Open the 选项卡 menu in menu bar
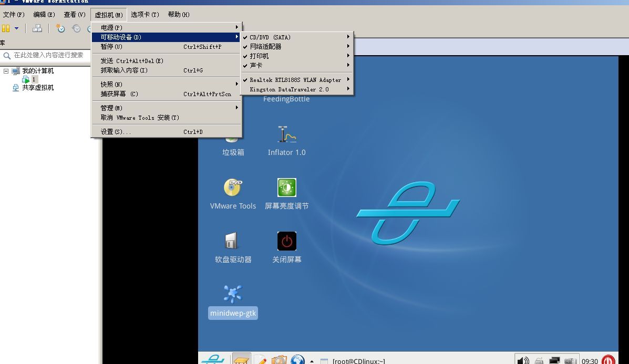Viewport: 629px width, 364px height. coord(145,15)
